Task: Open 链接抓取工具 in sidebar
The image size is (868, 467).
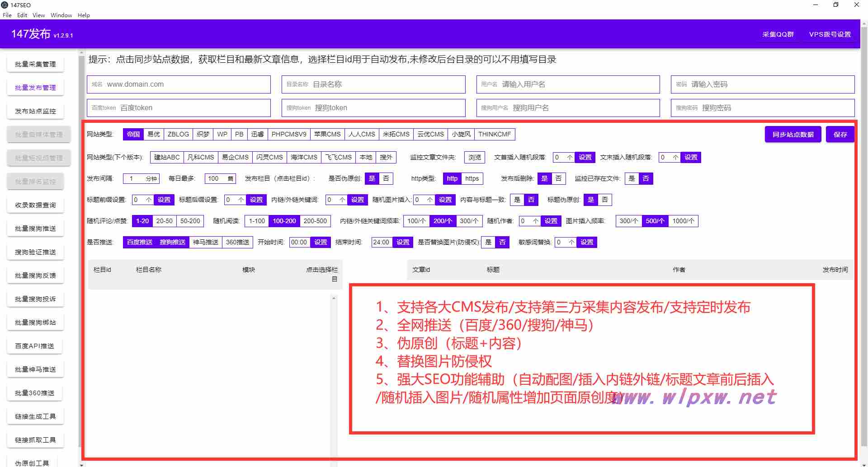Action: point(35,440)
